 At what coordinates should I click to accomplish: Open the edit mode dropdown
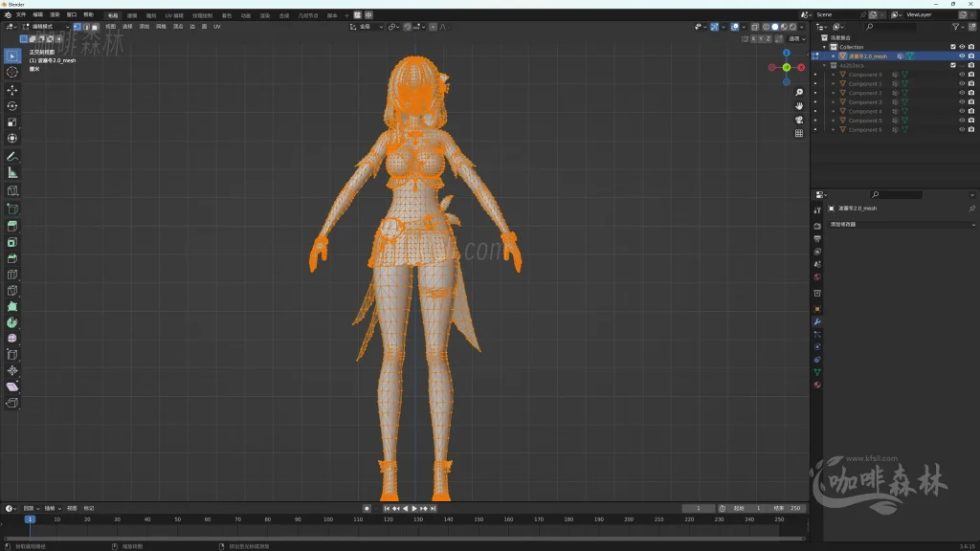click(46, 27)
